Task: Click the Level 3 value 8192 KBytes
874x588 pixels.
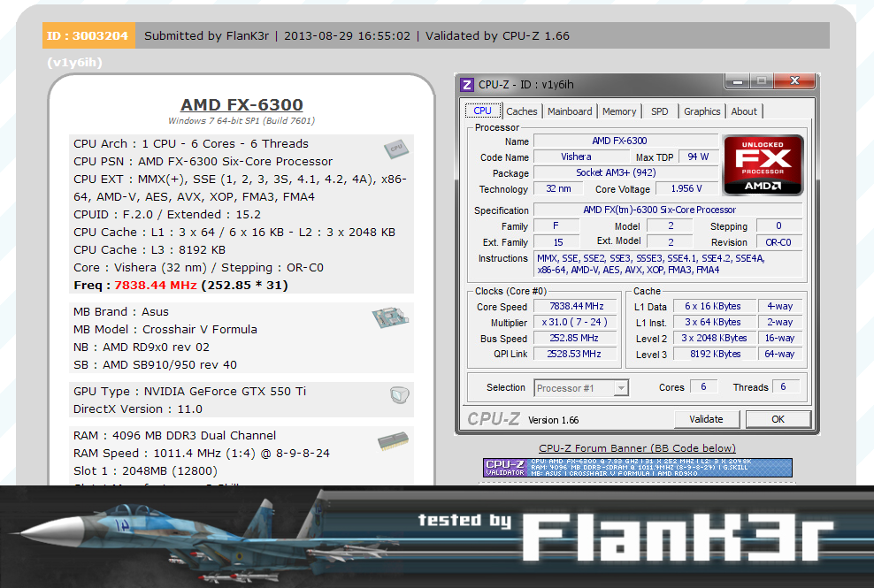Action: (714, 354)
